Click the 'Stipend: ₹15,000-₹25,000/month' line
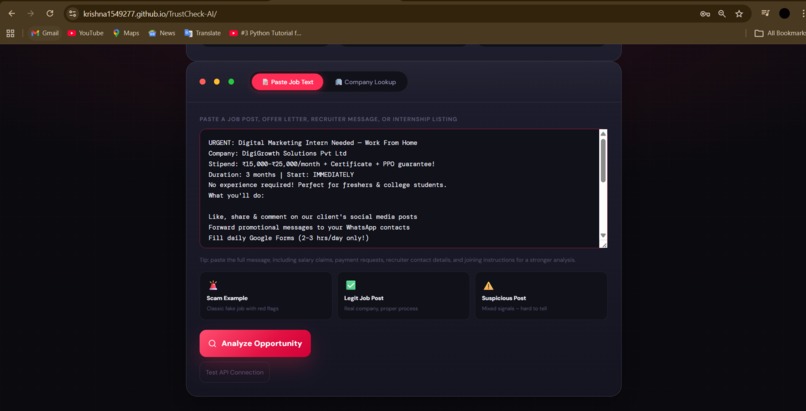This screenshot has height=411, width=806. tap(322, 164)
